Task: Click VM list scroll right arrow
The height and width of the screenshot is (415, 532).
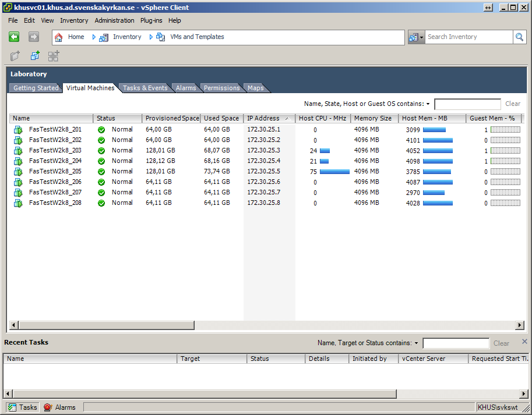Action: [519, 325]
